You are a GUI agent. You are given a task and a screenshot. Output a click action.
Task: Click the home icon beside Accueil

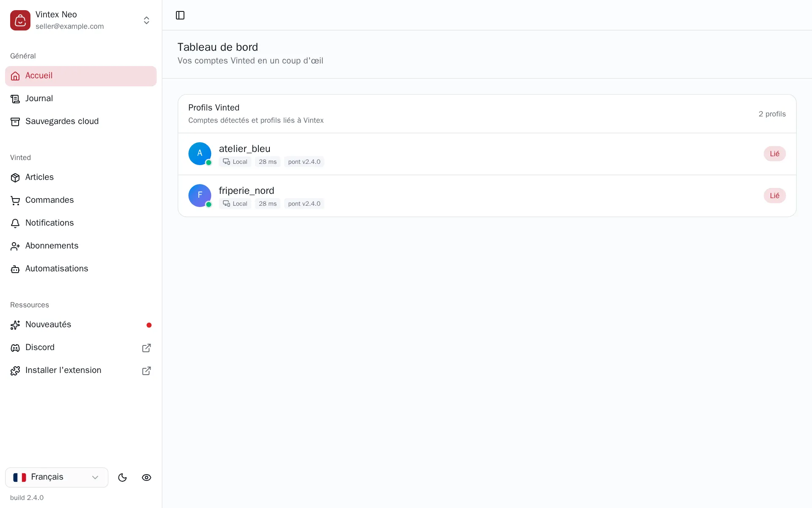[x=15, y=76]
